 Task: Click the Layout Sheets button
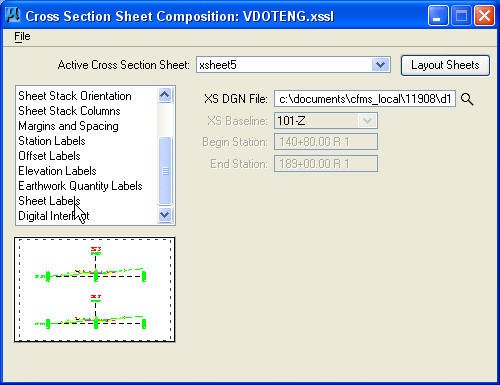click(445, 65)
